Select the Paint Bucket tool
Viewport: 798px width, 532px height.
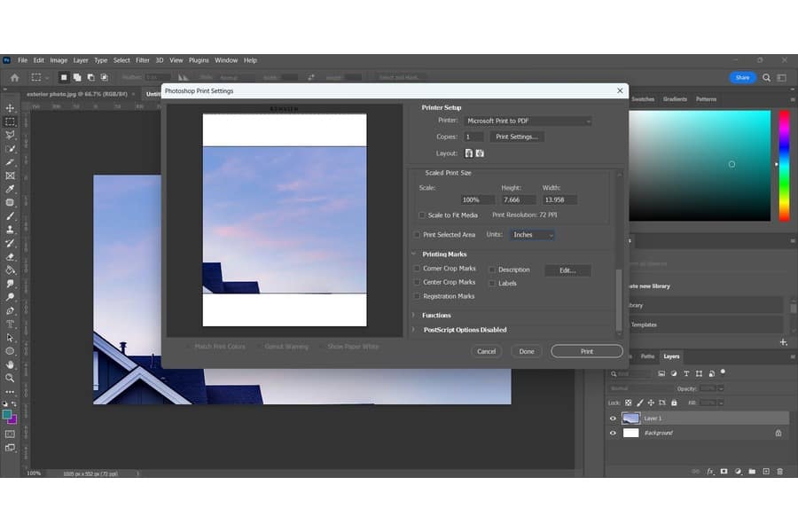pyautogui.click(x=10, y=270)
